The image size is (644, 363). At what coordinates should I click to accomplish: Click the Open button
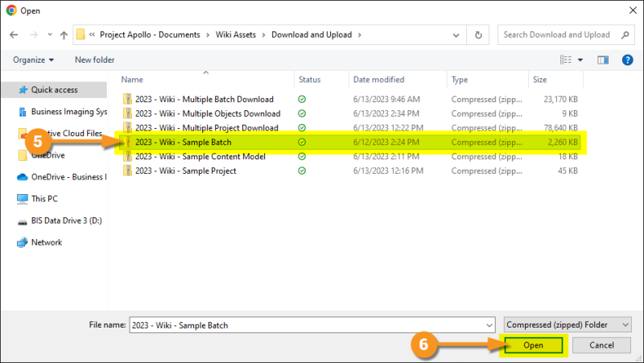point(535,345)
